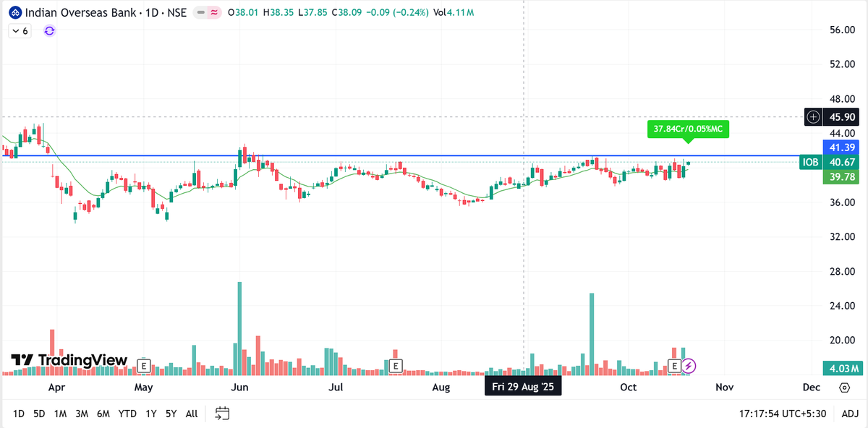Click the −0.09 (−0.24%) change in header

[x=396, y=12]
